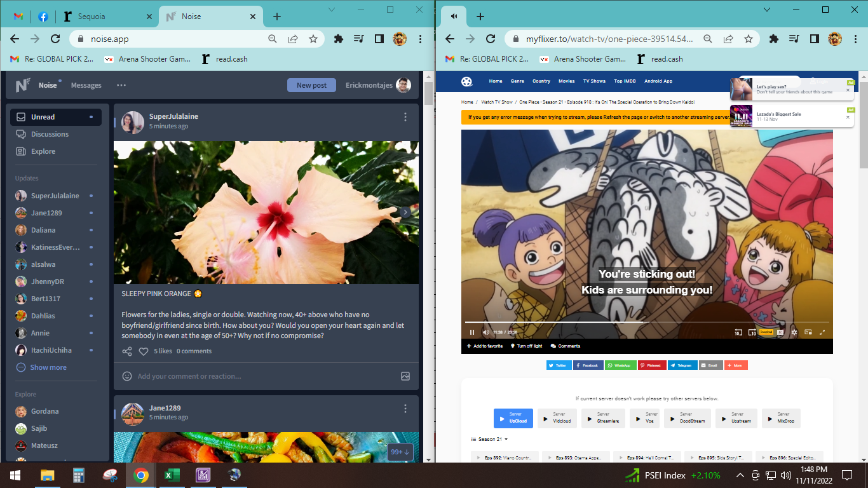Select Unread in Noise sidebar
This screenshot has height=488, width=868.
55,117
